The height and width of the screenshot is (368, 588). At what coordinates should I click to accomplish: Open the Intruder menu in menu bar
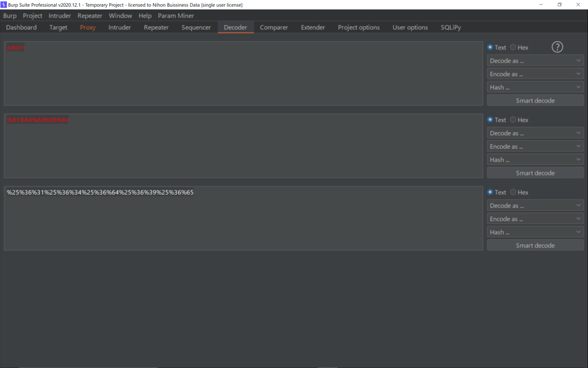click(60, 16)
